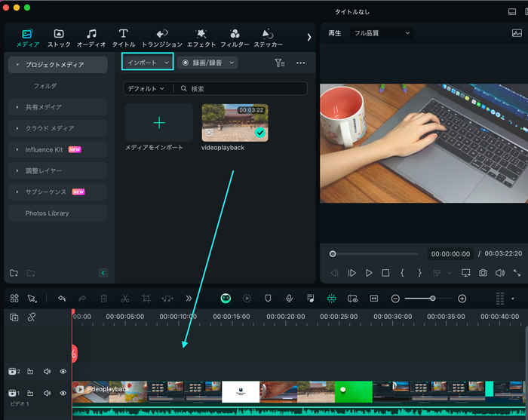Screen dimensions: 528x420
Task: Click the plus Import Media tile
Action: (159, 122)
